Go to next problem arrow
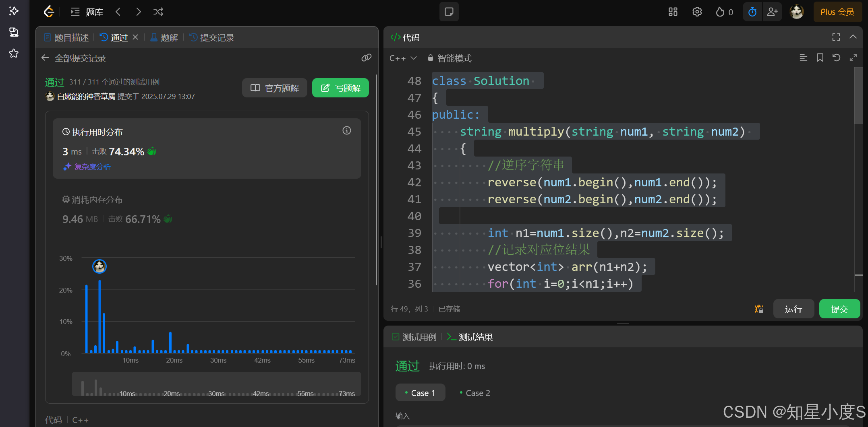This screenshot has width=868, height=427. [x=138, y=12]
